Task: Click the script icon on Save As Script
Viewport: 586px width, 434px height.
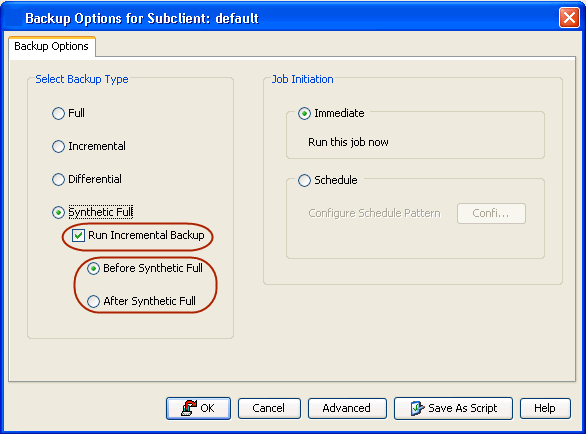Action: [x=417, y=408]
